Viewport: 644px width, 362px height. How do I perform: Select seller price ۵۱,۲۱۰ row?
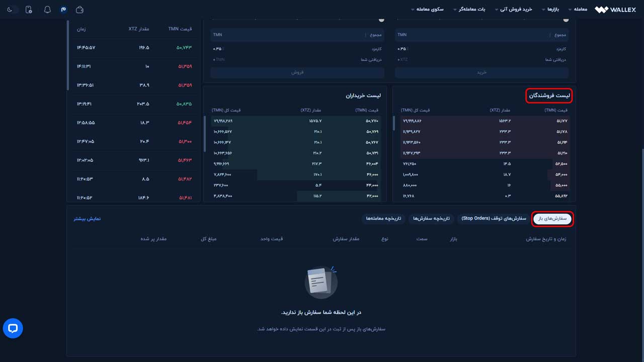[x=484, y=153]
